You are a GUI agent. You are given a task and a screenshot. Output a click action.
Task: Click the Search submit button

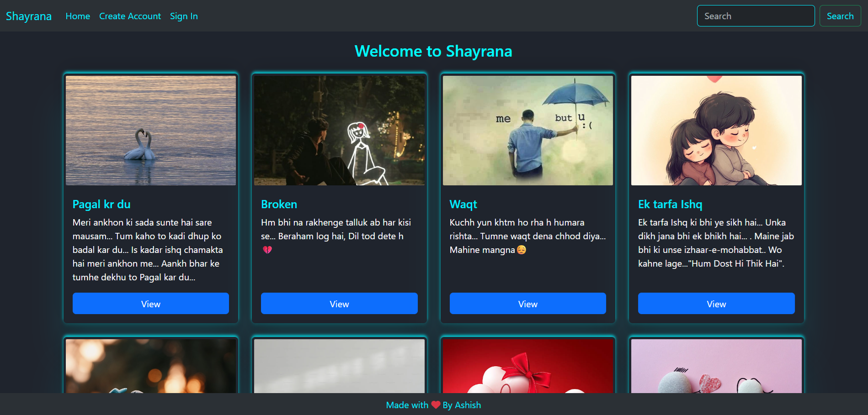point(840,16)
